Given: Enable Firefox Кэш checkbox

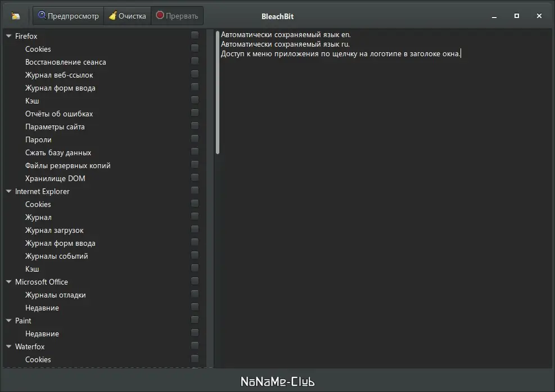Looking at the screenshot, I should tap(195, 100).
